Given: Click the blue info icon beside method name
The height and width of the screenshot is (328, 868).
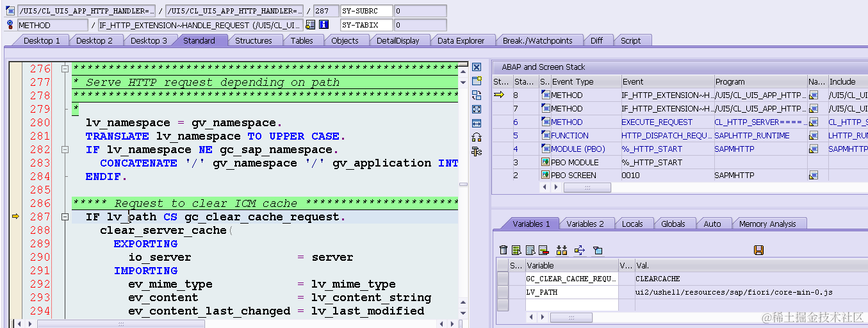Looking at the screenshot, I should (323, 25).
